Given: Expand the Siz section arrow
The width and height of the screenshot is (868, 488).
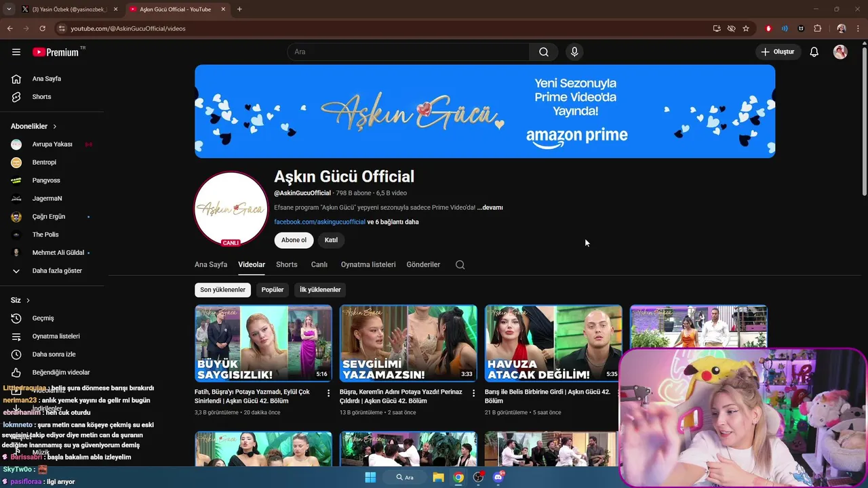Looking at the screenshot, I should [28, 300].
